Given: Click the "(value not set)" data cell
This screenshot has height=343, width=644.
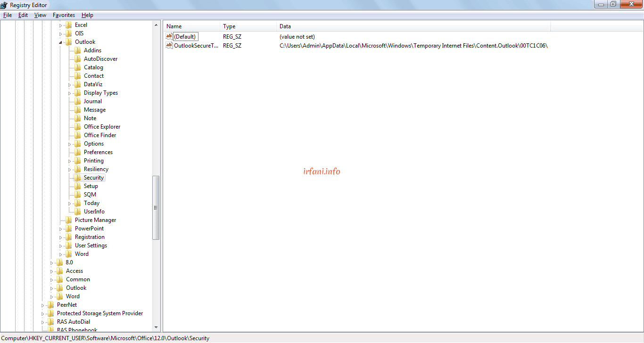Looking at the screenshot, I should 297,37.
